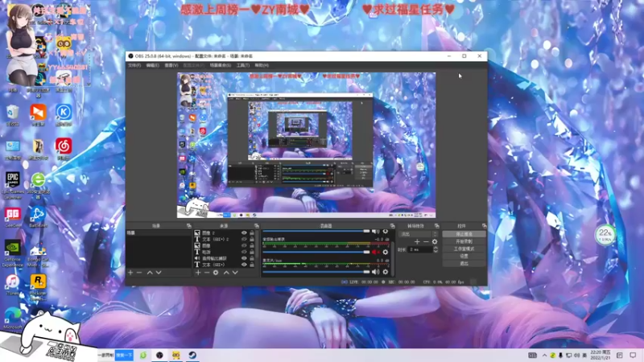Viewport: 644px width, 362px height.
Task: Click the Studio Mode (工作室模式) button
Action: pyautogui.click(x=464, y=249)
